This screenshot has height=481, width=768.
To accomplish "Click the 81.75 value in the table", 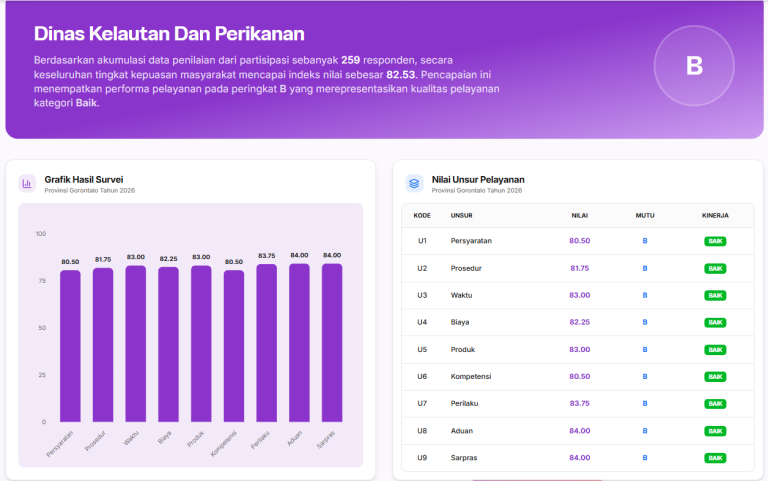I will [x=579, y=268].
